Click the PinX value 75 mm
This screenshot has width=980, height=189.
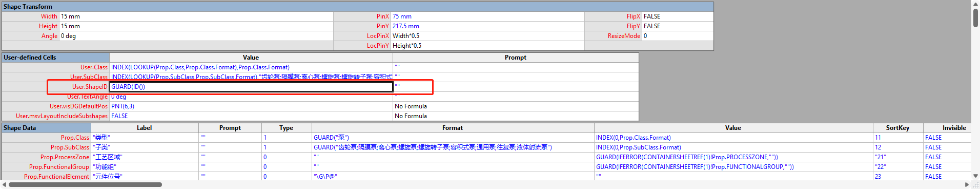[487, 16]
